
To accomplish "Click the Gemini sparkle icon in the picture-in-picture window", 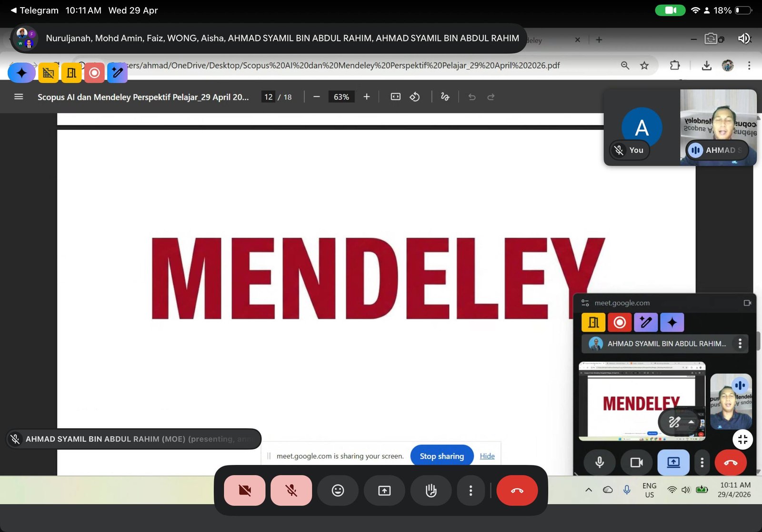I will point(672,323).
